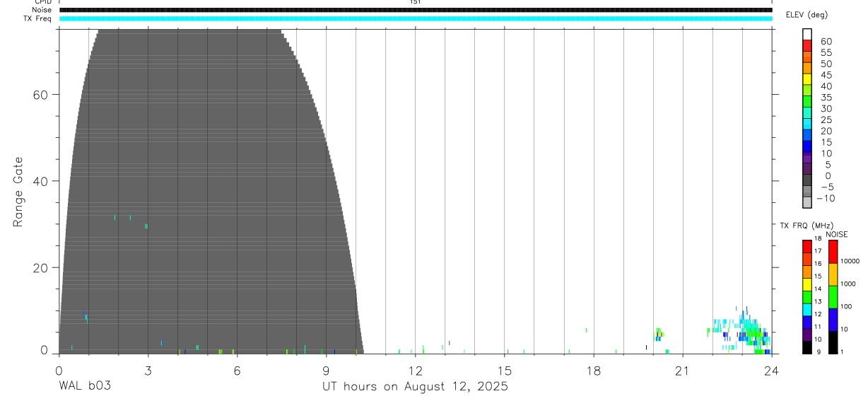This screenshot has height=401, width=868.
Task: Select the red segment of ELEV color bar
Action: [807, 45]
